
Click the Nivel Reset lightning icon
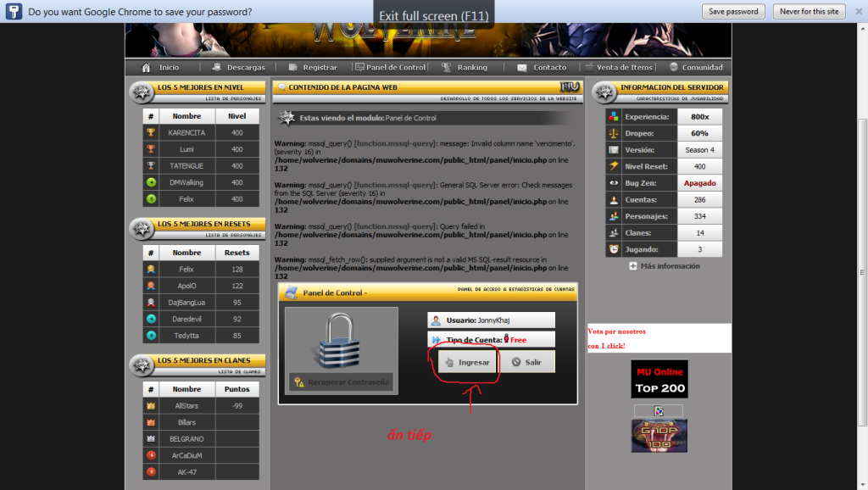pos(614,166)
